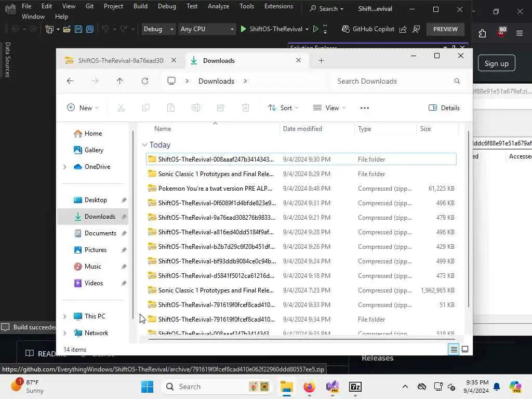Screen dimensions: 532x399
Task: Click the Firefox taskbar icon
Action: (309, 387)
